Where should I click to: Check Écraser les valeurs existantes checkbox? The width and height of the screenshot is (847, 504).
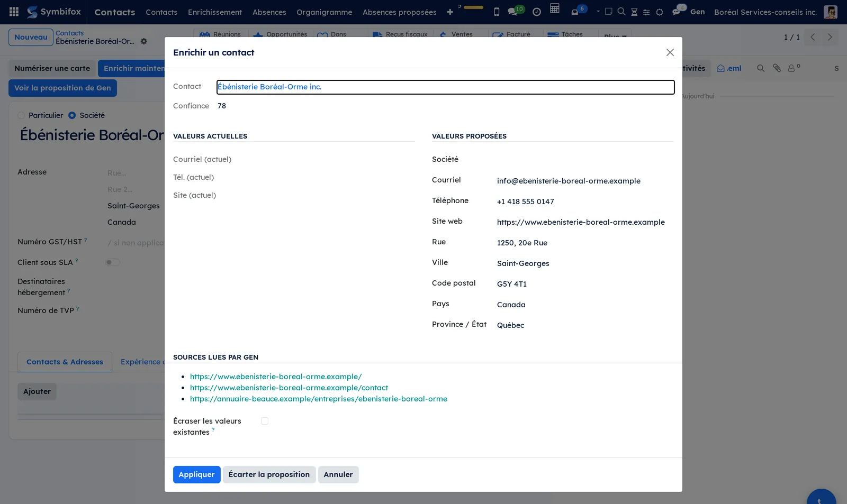click(265, 421)
